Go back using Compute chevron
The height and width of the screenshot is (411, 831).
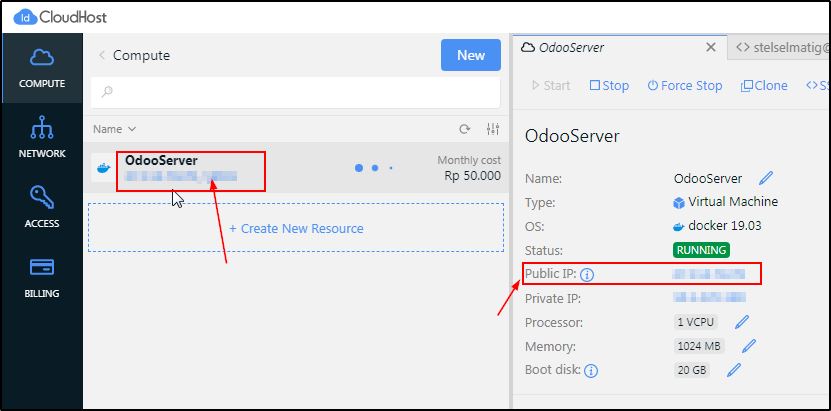pos(101,55)
